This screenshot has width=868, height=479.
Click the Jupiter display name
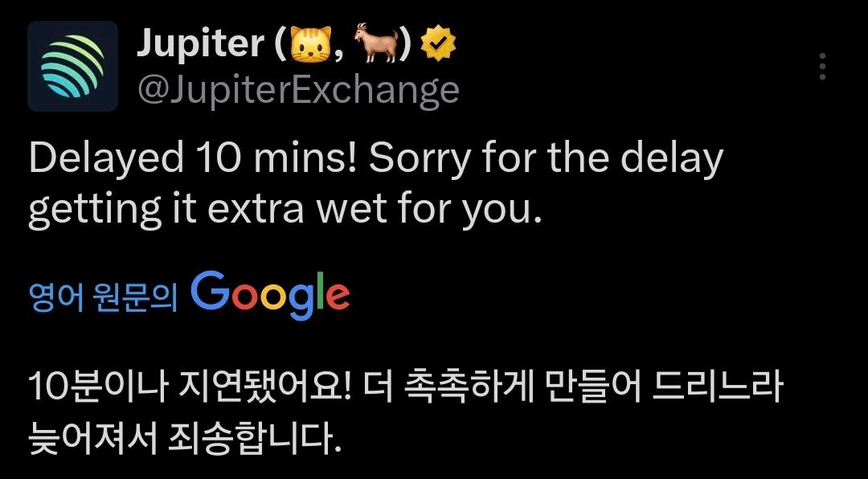tap(200, 44)
